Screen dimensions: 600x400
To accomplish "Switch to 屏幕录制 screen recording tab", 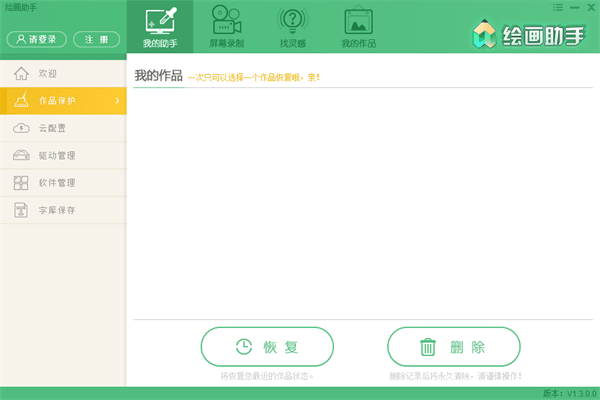I will [x=226, y=28].
